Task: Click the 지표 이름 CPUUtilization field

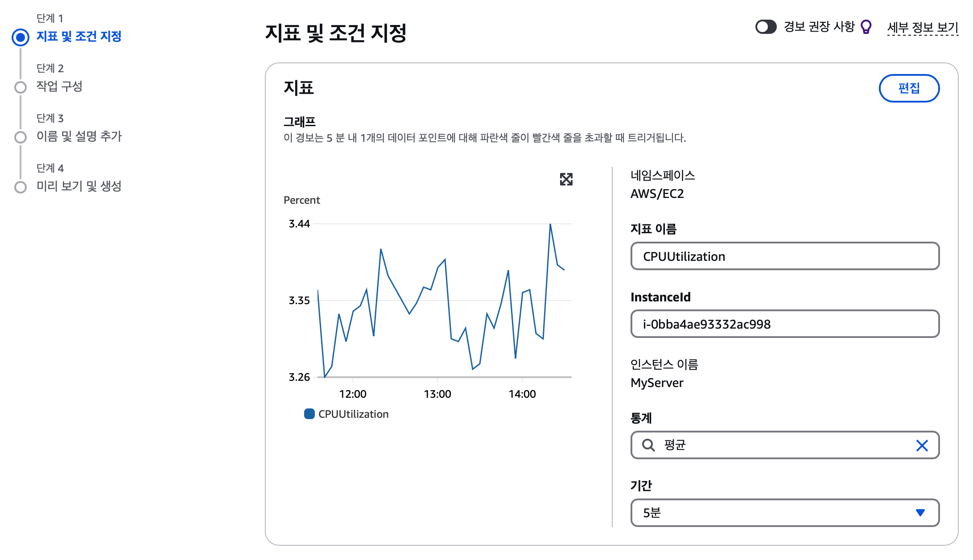Action: [785, 256]
